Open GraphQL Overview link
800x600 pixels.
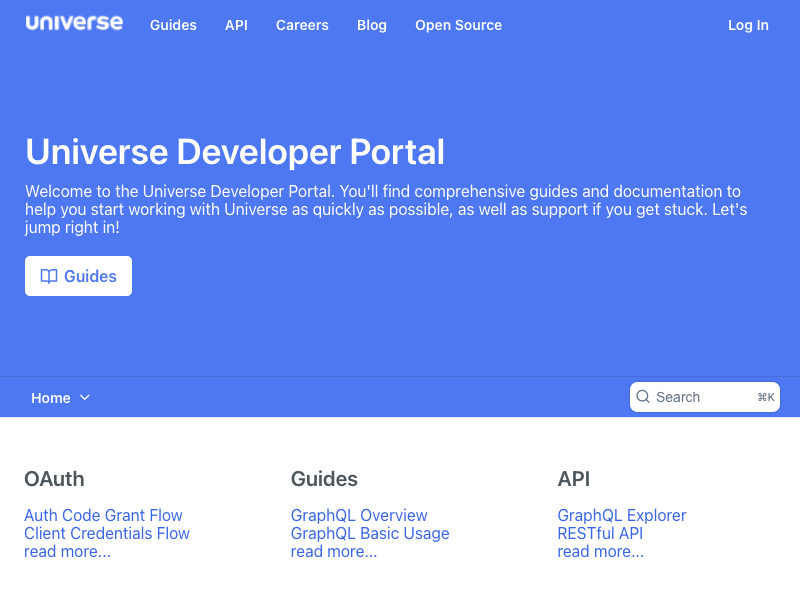coord(359,515)
